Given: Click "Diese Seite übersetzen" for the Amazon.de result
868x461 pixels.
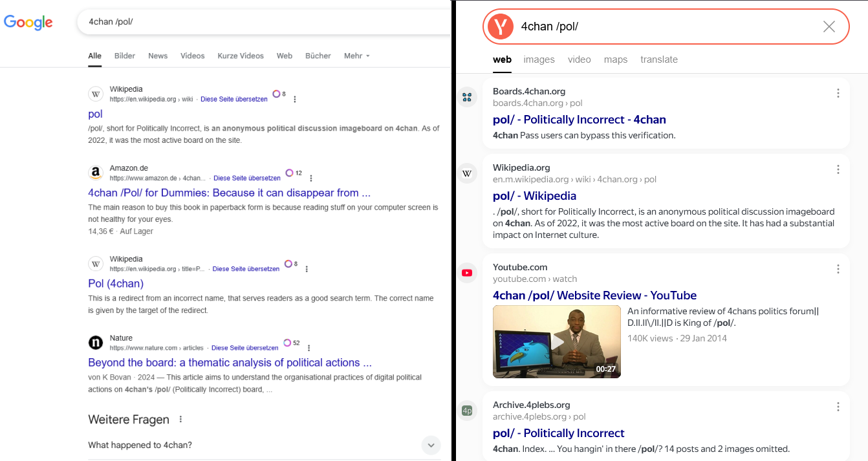Looking at the screenshot, I should click(247, 178).
